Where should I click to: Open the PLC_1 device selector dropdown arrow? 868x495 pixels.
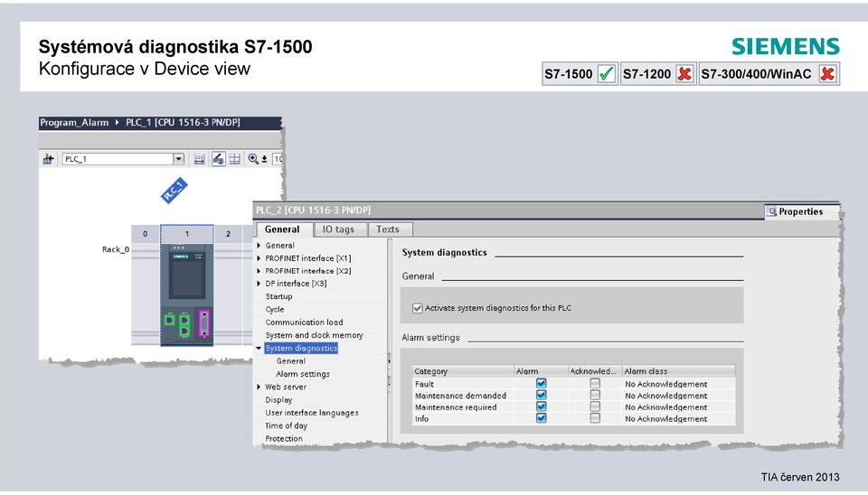click(x=178, y=159)
